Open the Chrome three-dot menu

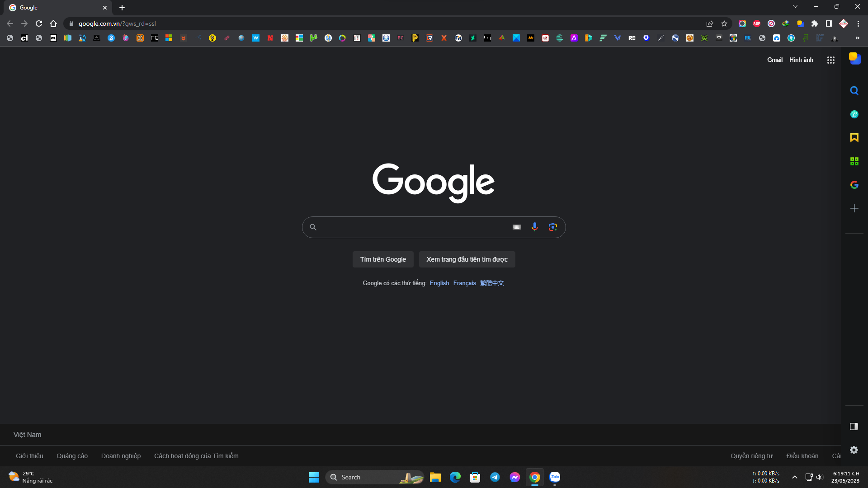[858, 23]
